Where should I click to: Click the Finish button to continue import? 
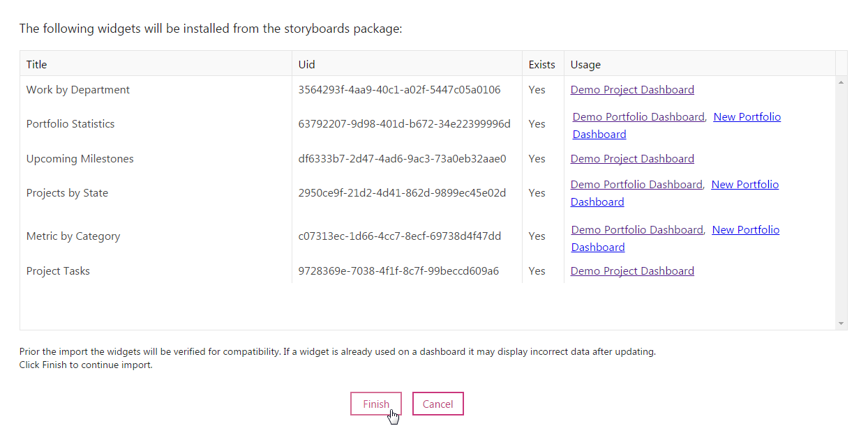pyautogui.click(x=376, y=404)
